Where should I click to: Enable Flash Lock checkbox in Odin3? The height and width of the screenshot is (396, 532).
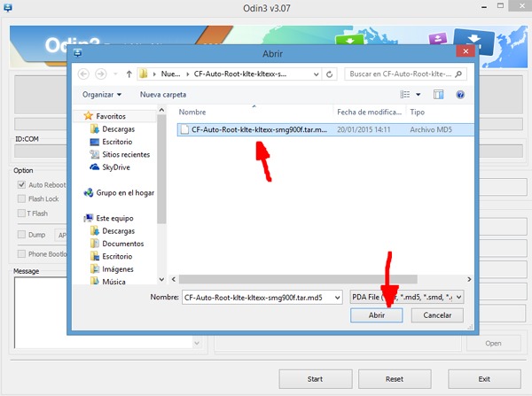pos(21,198)
